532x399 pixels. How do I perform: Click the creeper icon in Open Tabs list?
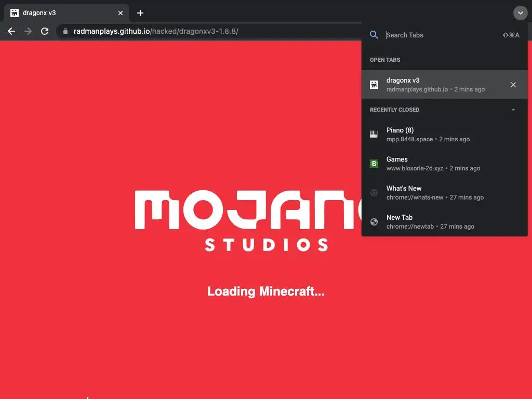[x=374, y=85]
